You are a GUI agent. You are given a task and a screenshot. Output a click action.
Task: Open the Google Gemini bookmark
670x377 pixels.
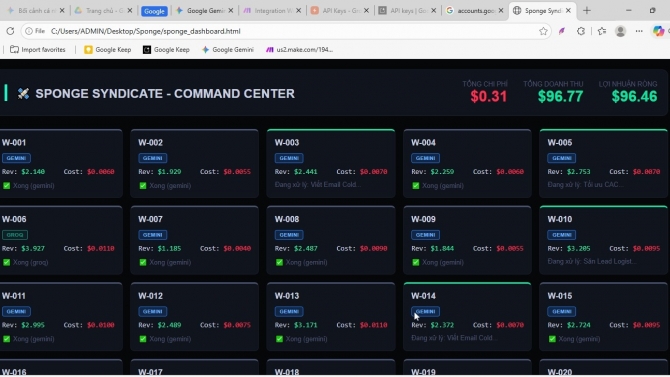[228, 50]
